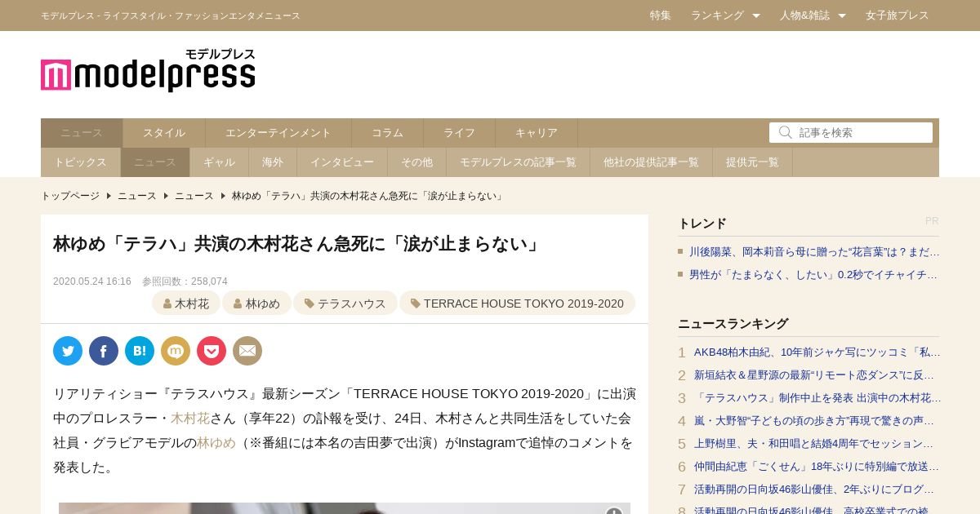The height and width of the screenshot is (514, 980).
Task: Open the インタビュー sub-tab
Action: click(342, 162)
